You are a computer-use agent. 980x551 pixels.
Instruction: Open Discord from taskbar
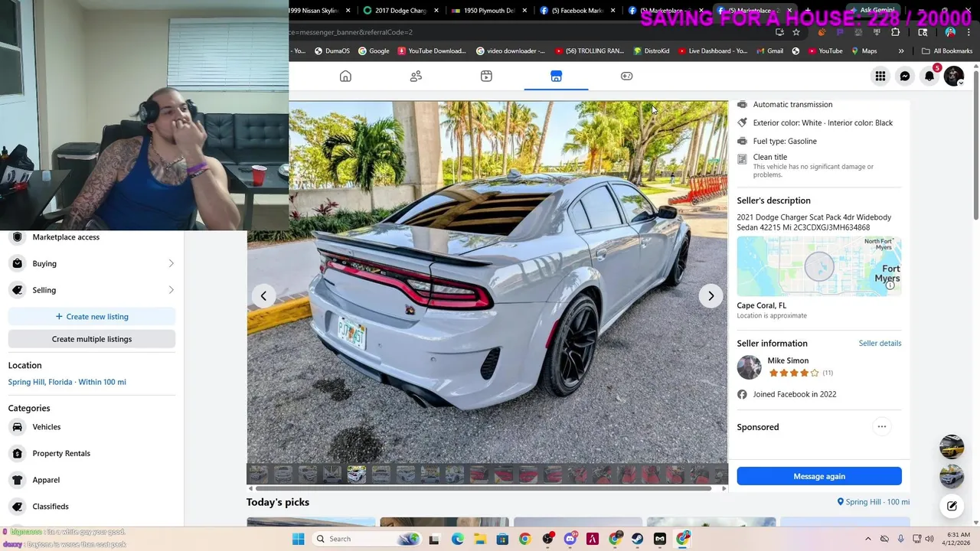tap(570, 539)
